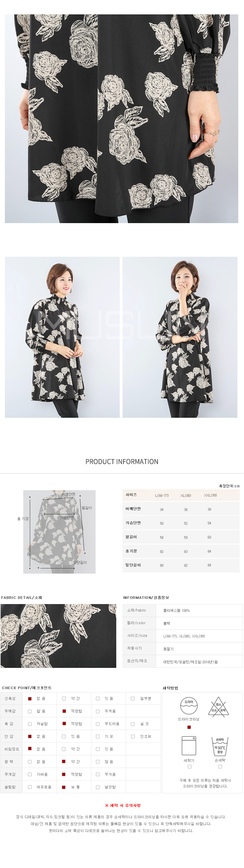Check the 손세탁 hand wash checkbox

220,767
